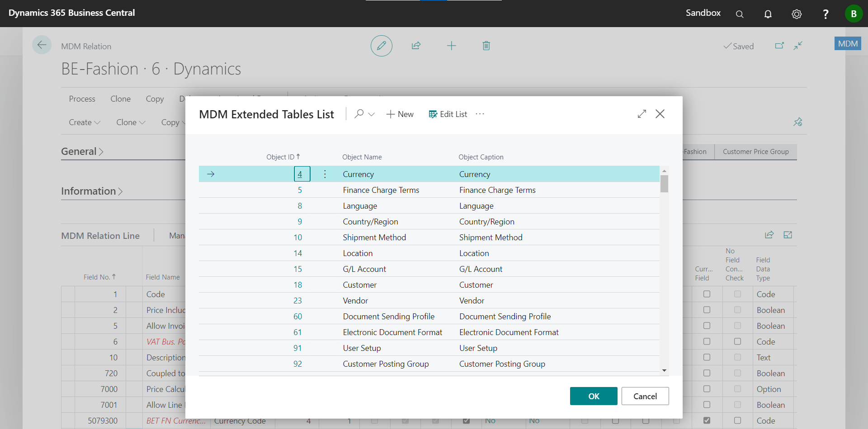Toggle checked Curr. Field for row 5079300
The image size is (868, 429).
707,420
